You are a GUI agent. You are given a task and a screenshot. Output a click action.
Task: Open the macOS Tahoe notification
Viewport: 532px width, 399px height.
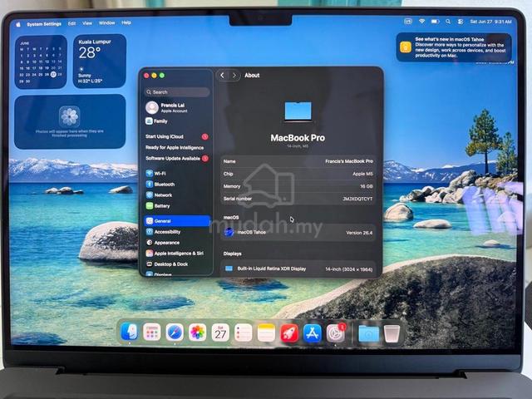[454, 47]
